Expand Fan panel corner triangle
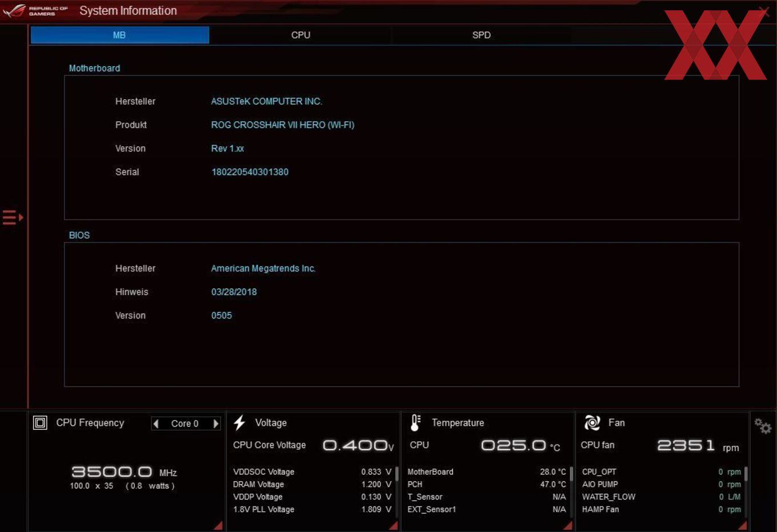This screenshot has height=532, width=777. [x=742, y=525]
